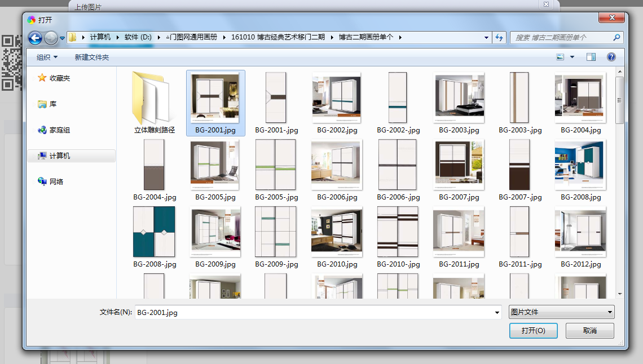Open the help question mark icon
This screenshot has width=643, height=364.
611,57
